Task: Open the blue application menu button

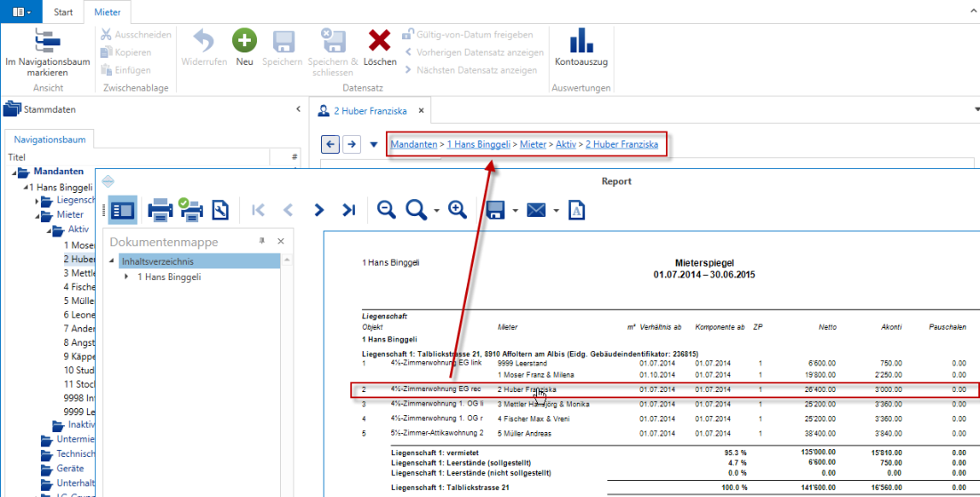Action: [21, 12]
